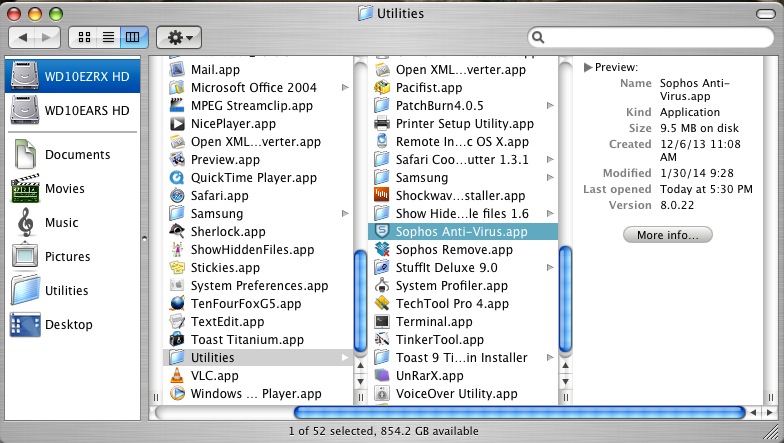Expand Toast 9 Ti...in Installer arrow

click(x=550, y=358)
